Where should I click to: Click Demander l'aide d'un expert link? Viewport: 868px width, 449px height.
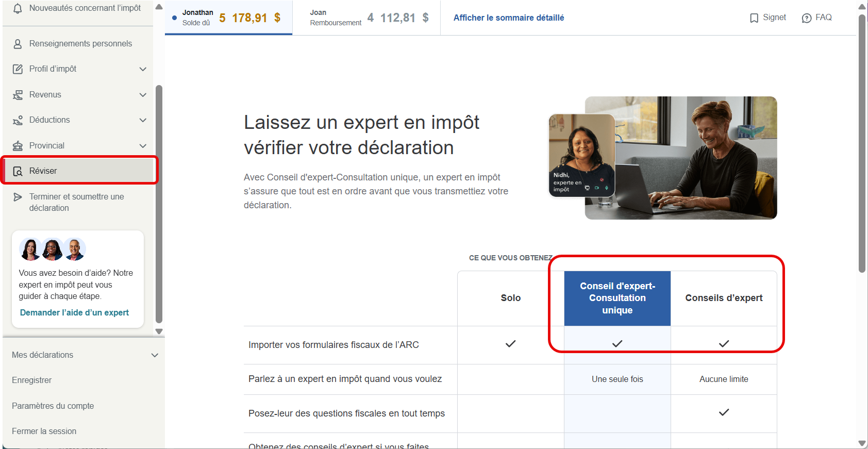click(x=74, y=312)
